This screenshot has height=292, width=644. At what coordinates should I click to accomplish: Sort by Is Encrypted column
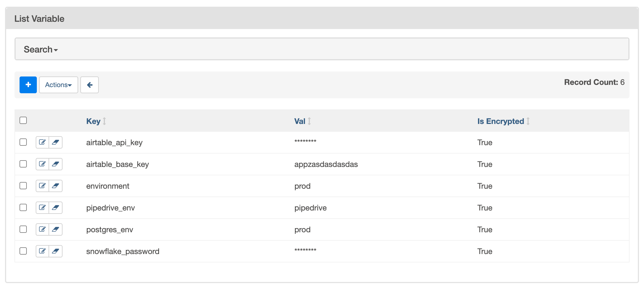(x=501, y=121)
